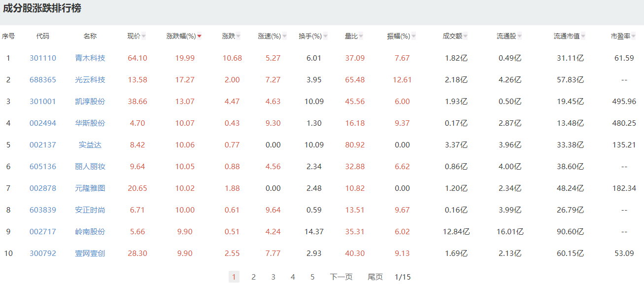Click the 市盈率 header label

(x=621, y=36)
